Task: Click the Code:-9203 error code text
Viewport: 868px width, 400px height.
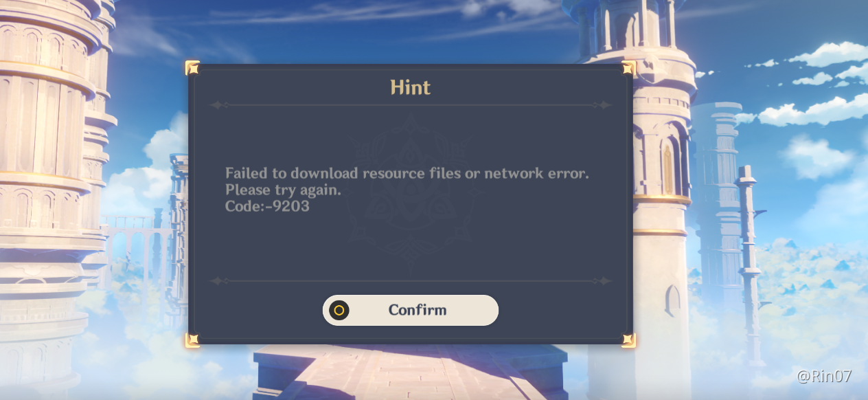Action: pyautogui.click(x=267, y=205)
